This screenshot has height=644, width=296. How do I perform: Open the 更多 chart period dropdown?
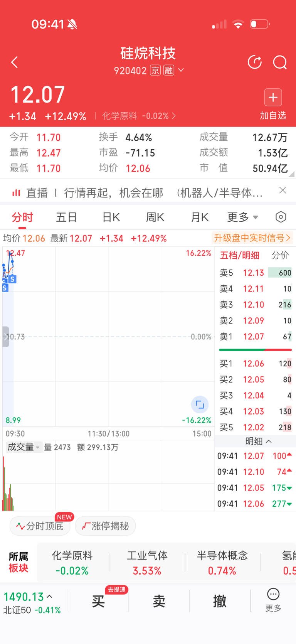point(242,217)
